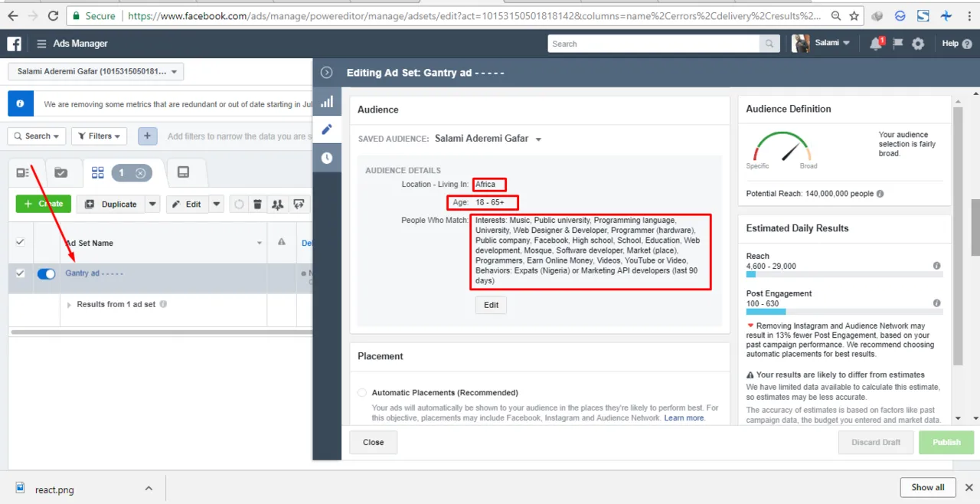This screenshot has height=504, width=980.
Task: Click the audience definition gauge meter
Action: coord(782,146)
